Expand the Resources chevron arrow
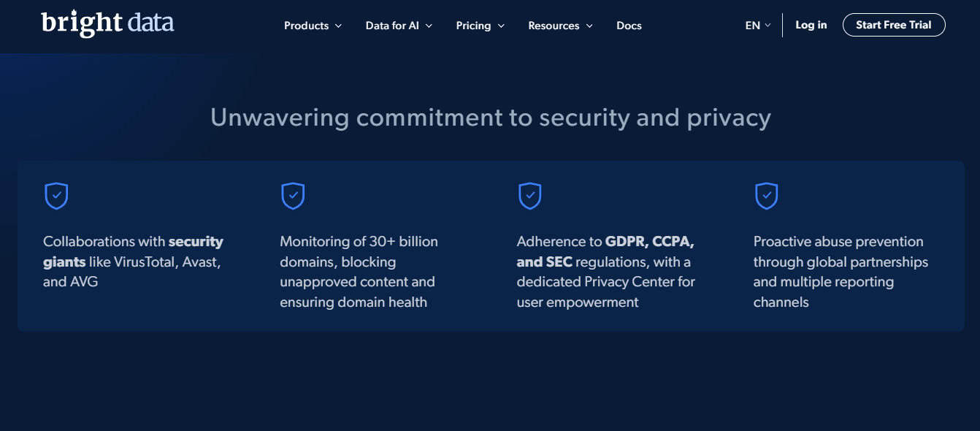This screenshot has width=980, height=431. pos(589,26)
